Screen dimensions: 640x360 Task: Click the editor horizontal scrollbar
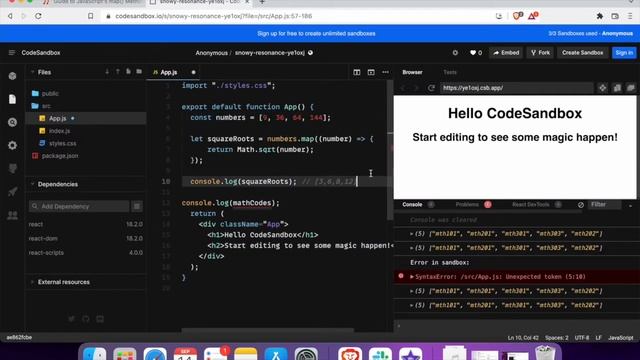267,329
